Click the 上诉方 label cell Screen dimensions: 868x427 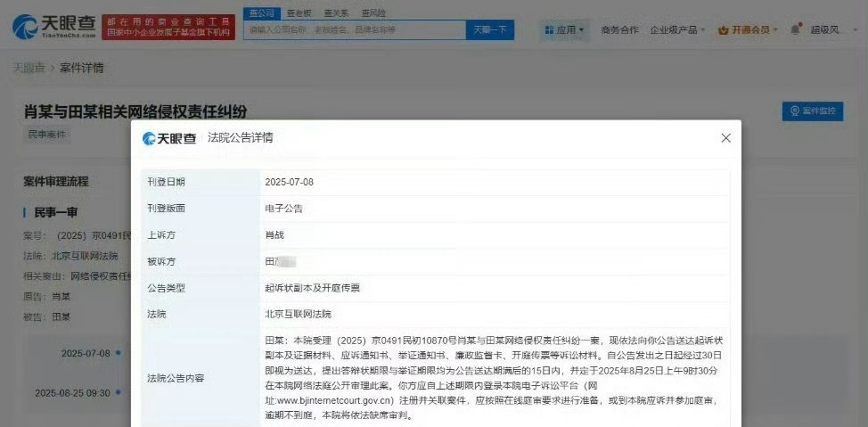point(201,235)
